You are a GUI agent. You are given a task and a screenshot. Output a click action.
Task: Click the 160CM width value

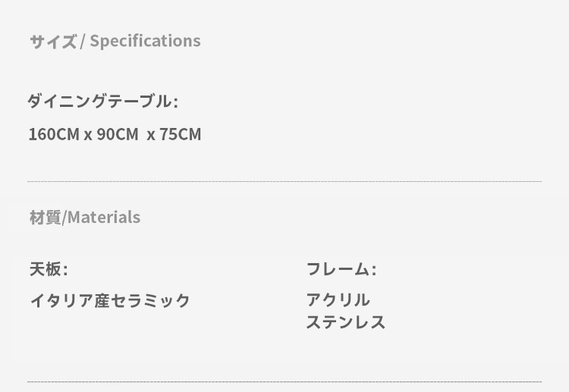click(54, 134)
